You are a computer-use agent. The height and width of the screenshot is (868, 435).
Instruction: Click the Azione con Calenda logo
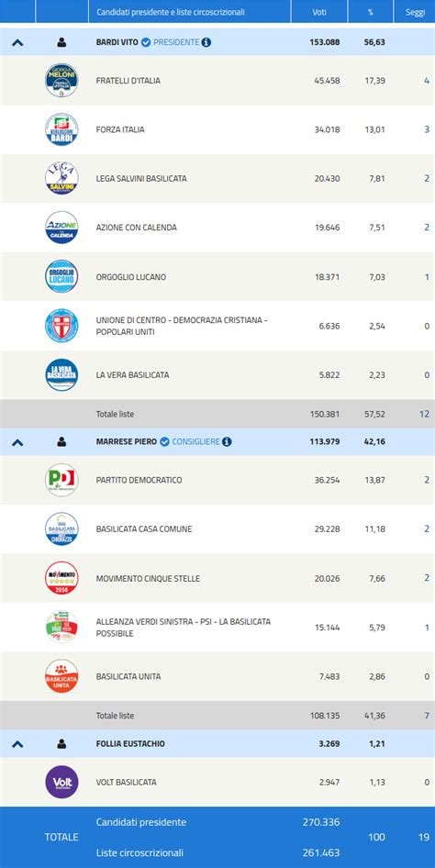coord(61,228)
